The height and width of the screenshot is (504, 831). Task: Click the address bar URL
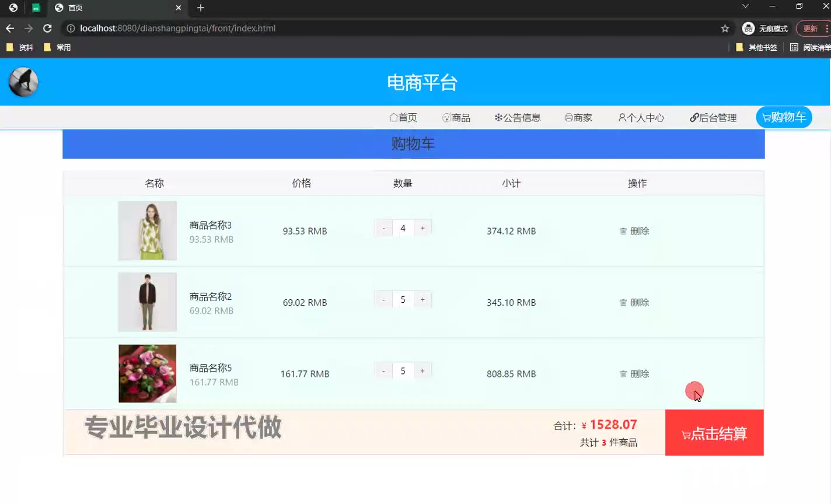tap(177, 28)
